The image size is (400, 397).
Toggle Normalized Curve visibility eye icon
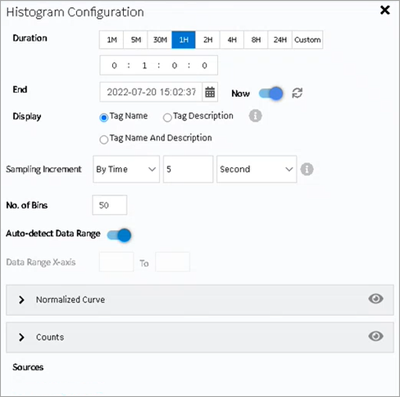(x=376, y=299)
